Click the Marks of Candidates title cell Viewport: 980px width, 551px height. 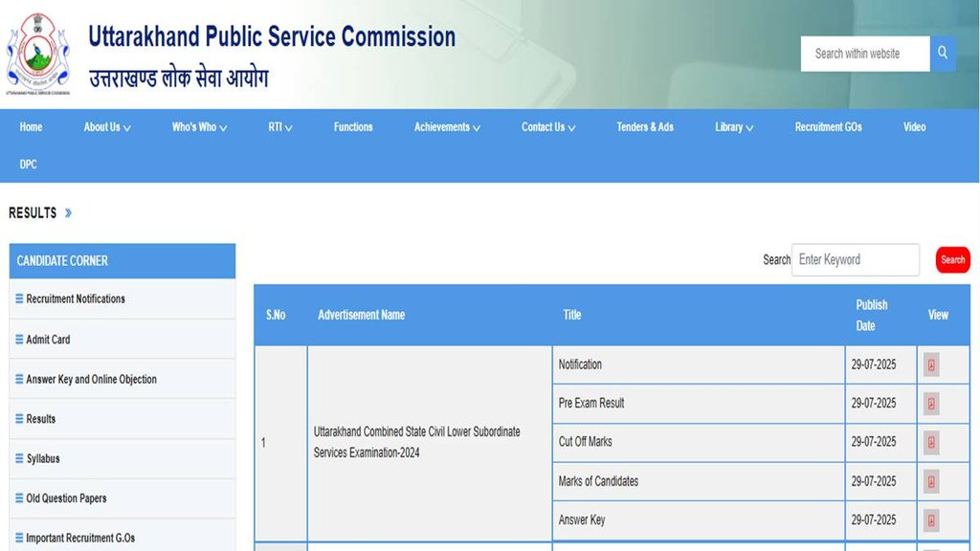pyautogui.click(x=698, y=482)
